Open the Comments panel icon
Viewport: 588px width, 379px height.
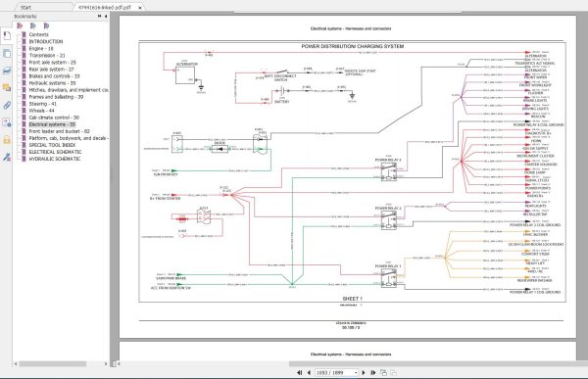coord(7,88)
